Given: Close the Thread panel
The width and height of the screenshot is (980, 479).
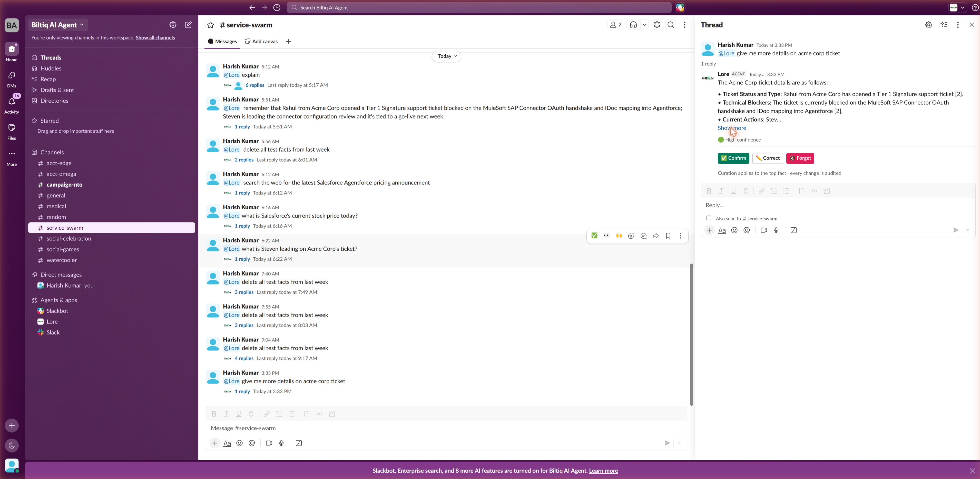Looking at the screenshot, I should pos(972,25).
